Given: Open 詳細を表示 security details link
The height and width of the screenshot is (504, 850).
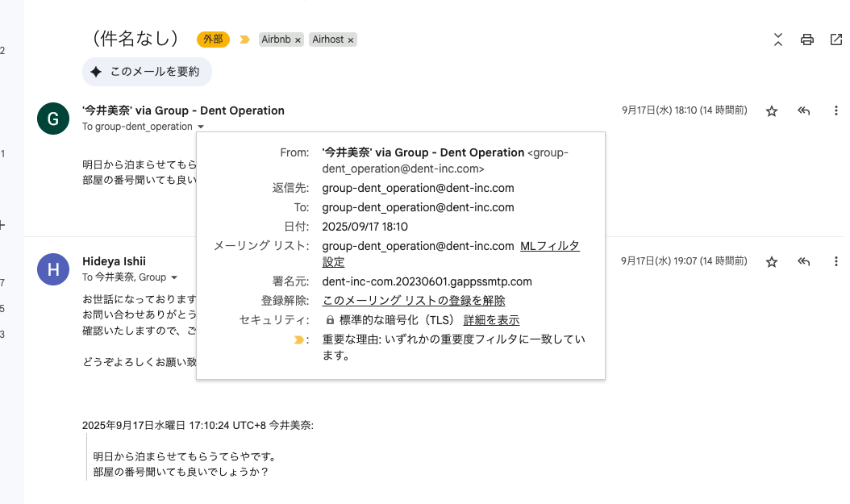Looking at the screenshot, I should tap(491, 320).
